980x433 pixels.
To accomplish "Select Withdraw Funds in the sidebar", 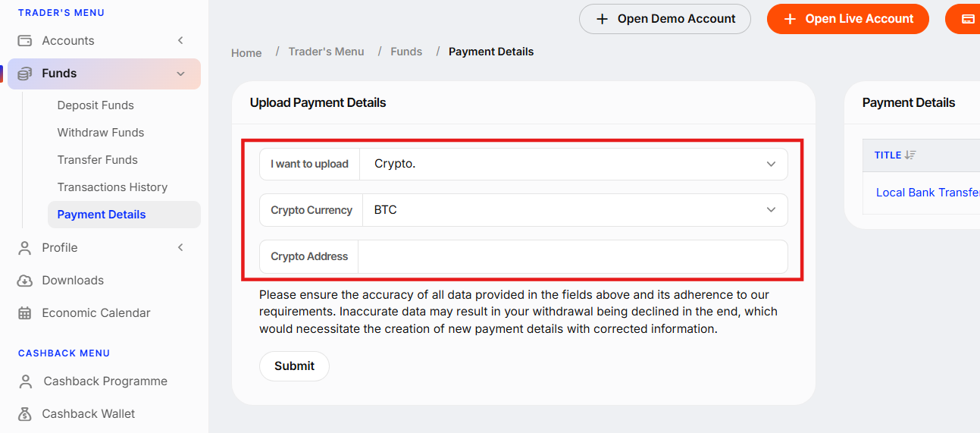I will (x=101, y=133).
